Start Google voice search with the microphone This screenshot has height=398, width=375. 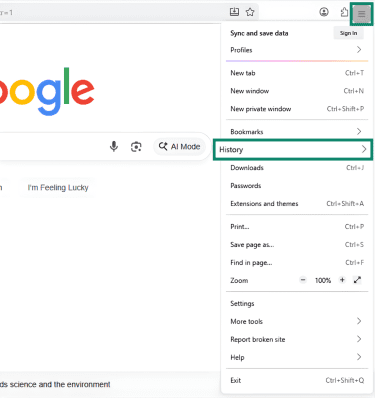click(x=114, y=146)
